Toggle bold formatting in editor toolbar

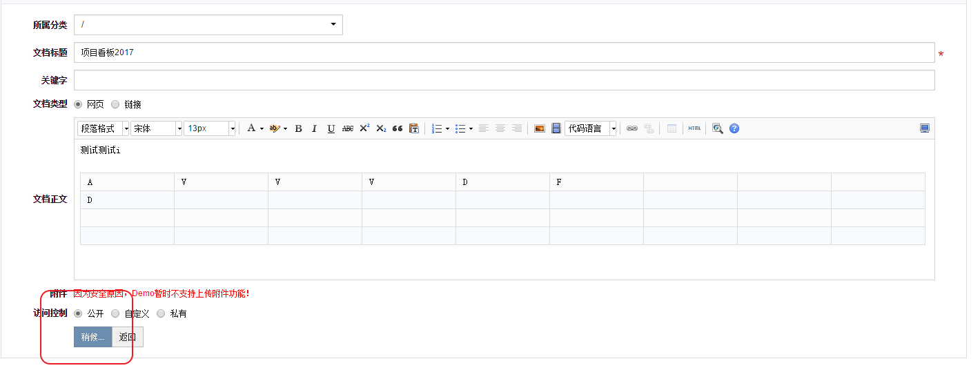pyautogui.click(x=298, y=128)
